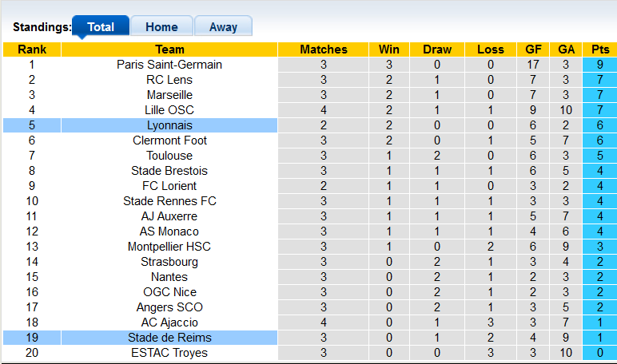Select Stade Brestois in the table

169,171
